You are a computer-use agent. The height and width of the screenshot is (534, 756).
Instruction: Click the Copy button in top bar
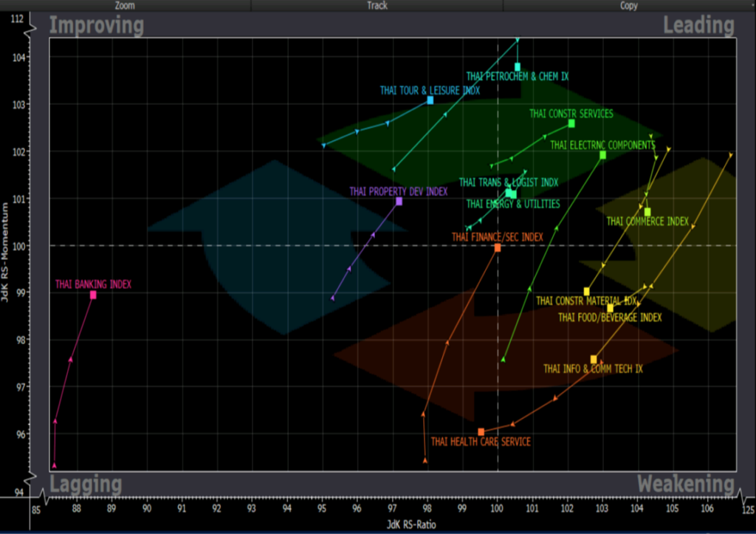(x=629, y=5)
